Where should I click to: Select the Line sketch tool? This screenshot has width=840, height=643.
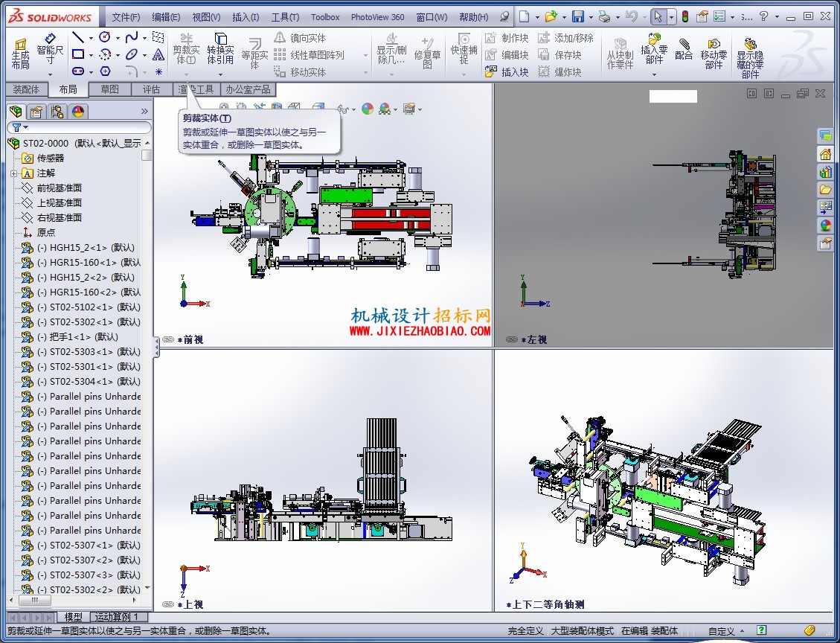pos(78,37)
